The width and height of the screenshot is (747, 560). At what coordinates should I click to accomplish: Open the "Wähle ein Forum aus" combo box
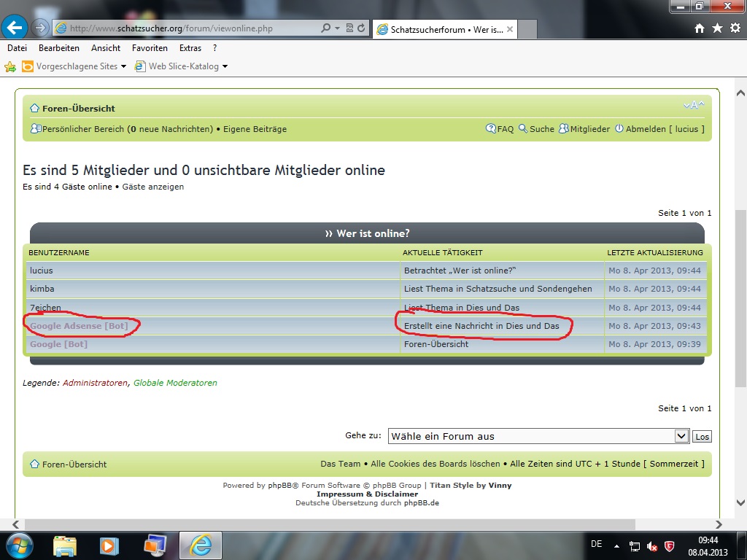[x=538, y=436]
